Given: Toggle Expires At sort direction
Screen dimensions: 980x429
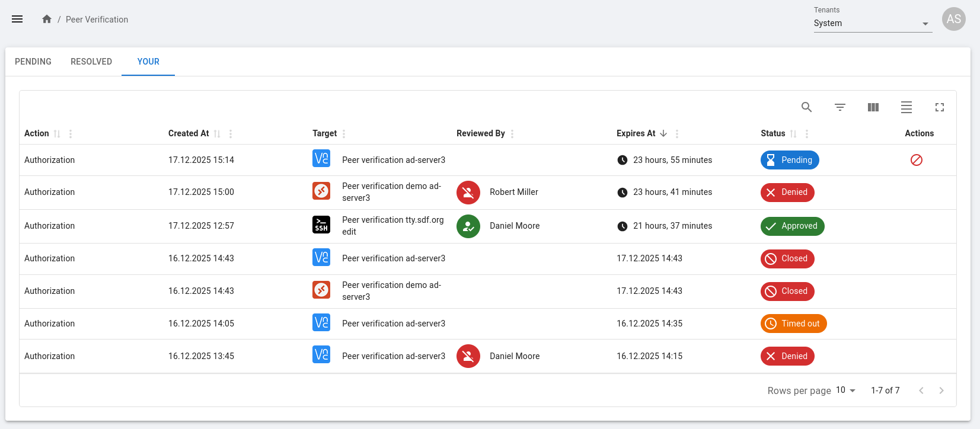Looking at the screenshot, I should pos(663,134).
